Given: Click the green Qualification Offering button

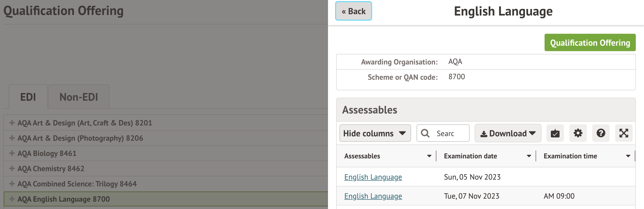Looking at the screenshot, I should coord(590,43).
